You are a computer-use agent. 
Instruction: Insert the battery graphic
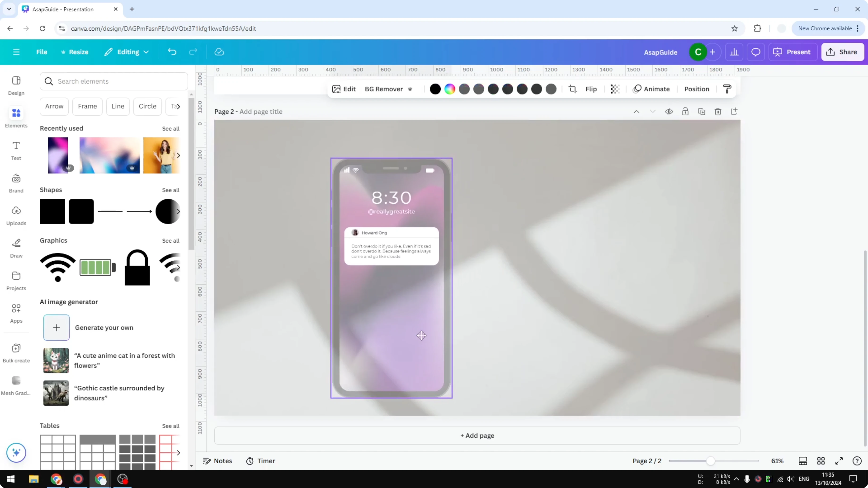[x=97, y=267]
